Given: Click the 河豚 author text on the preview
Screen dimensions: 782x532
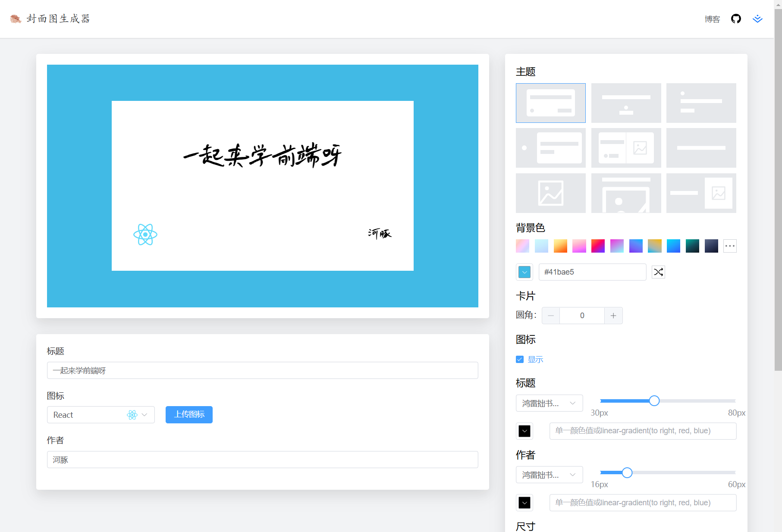Looking at the screenshot, I should pyautogui.click(x=380, y=233).
